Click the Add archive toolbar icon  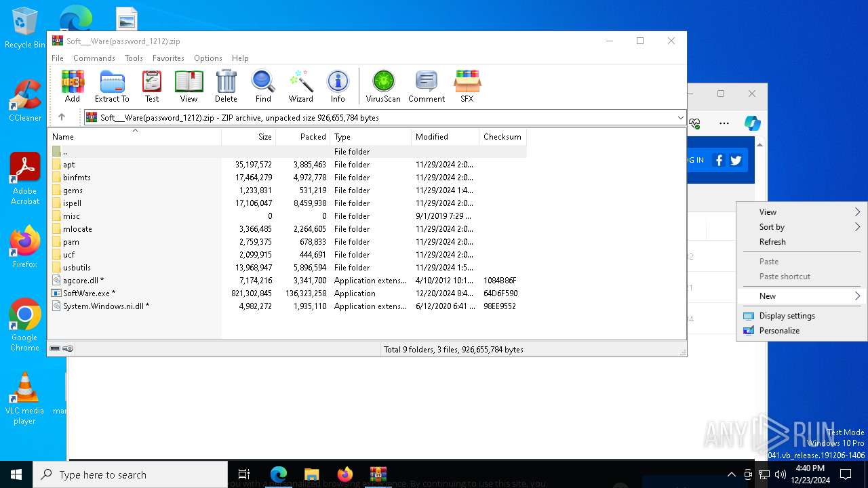click(73, 86)
